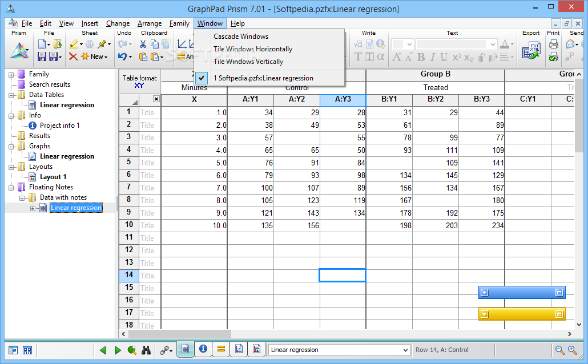The image size is (588, 364).
Task: Click the binoculars find icon
Action: click(x=146, y=350)
